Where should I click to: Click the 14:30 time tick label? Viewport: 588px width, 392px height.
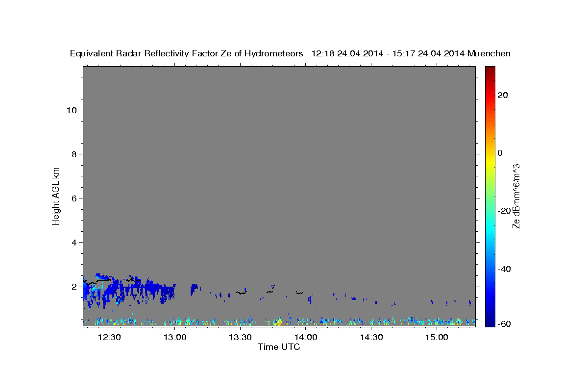tap(371, 337)
